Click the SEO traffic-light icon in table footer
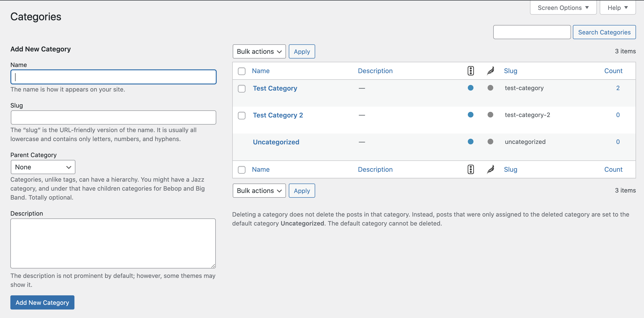 click(x=470, y=170)
